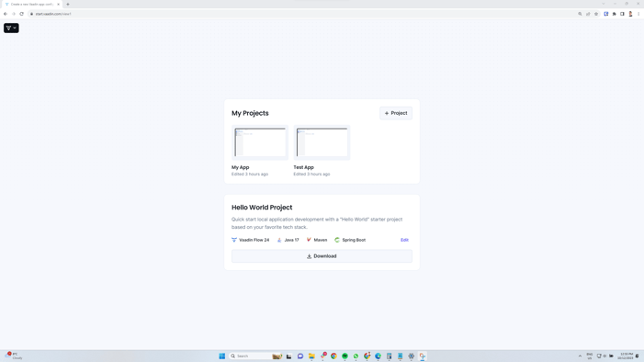Open a new browser tab
The image size is (644, 362).
click(68, 4)
